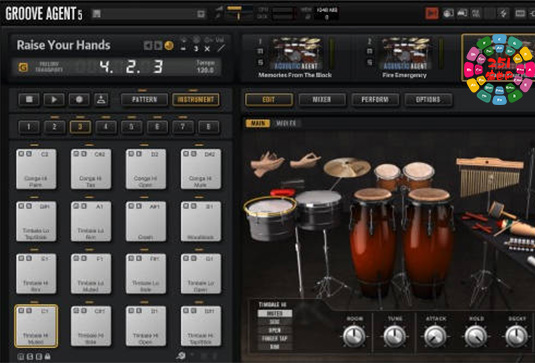
Task: Solo kit slot 1 via S button
Action: pos(260,62)
